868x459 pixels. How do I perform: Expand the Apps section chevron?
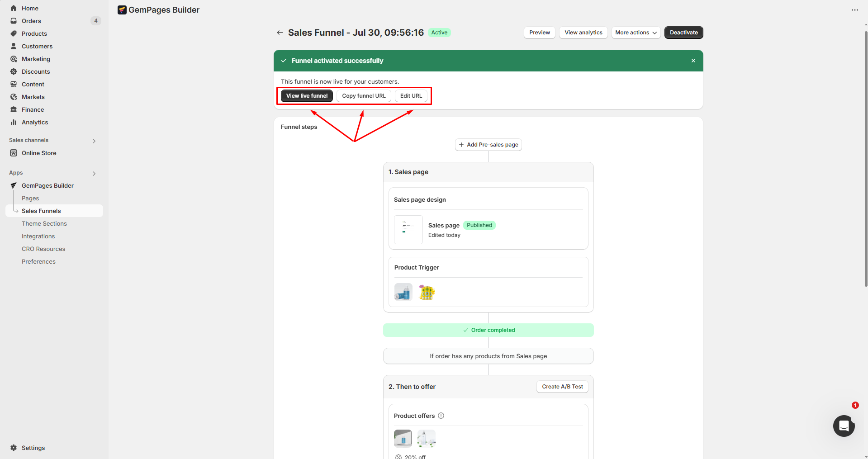point(94,173)
